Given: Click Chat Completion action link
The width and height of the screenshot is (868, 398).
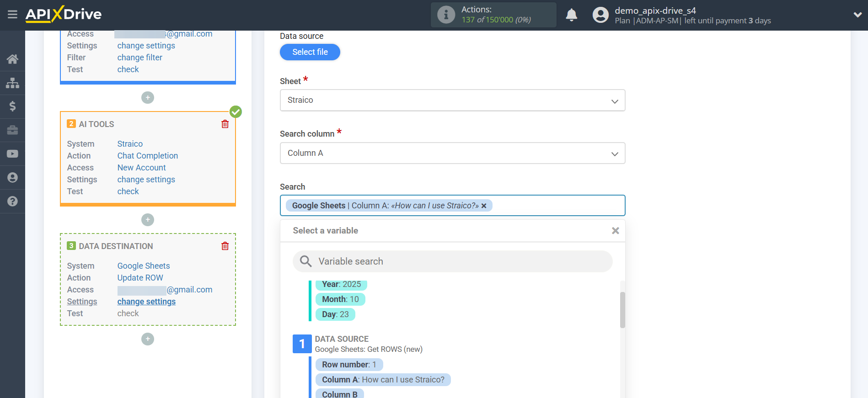Looking at the screenshot, I should 148,156.
